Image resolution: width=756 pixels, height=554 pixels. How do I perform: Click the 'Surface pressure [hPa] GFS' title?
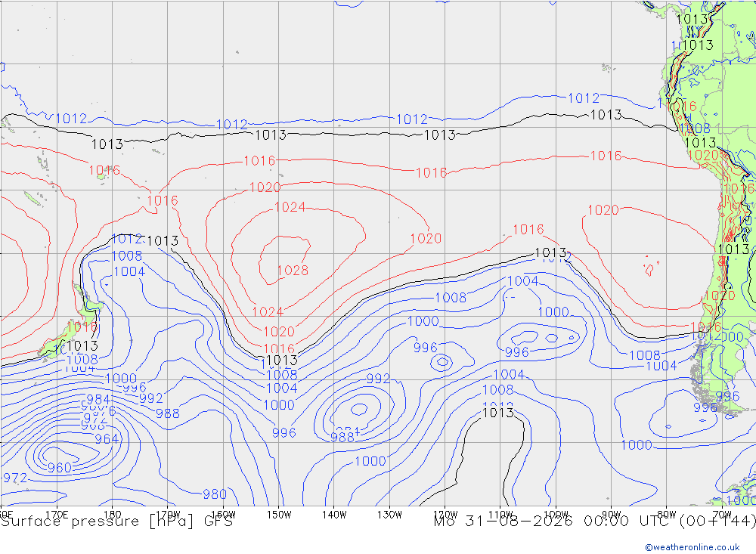[x=116, y=522]
